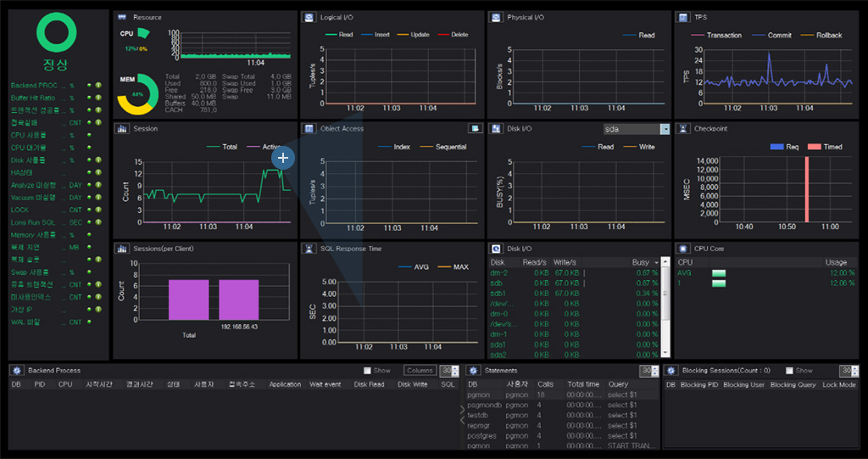
Task: Click the Session panel chart icon
Action: [122, 129]
